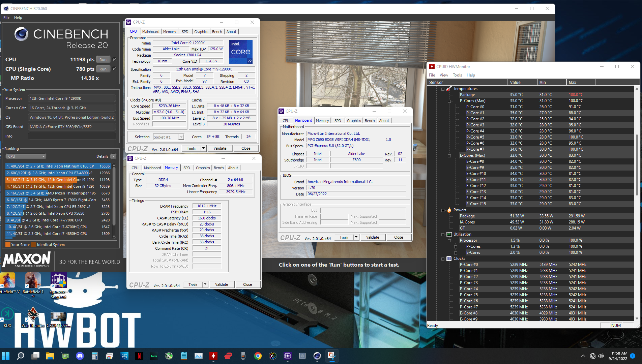Viewport: 642px width, 364px height.
Task: Open Hulu taskbar icon
Action: [154, 356]
